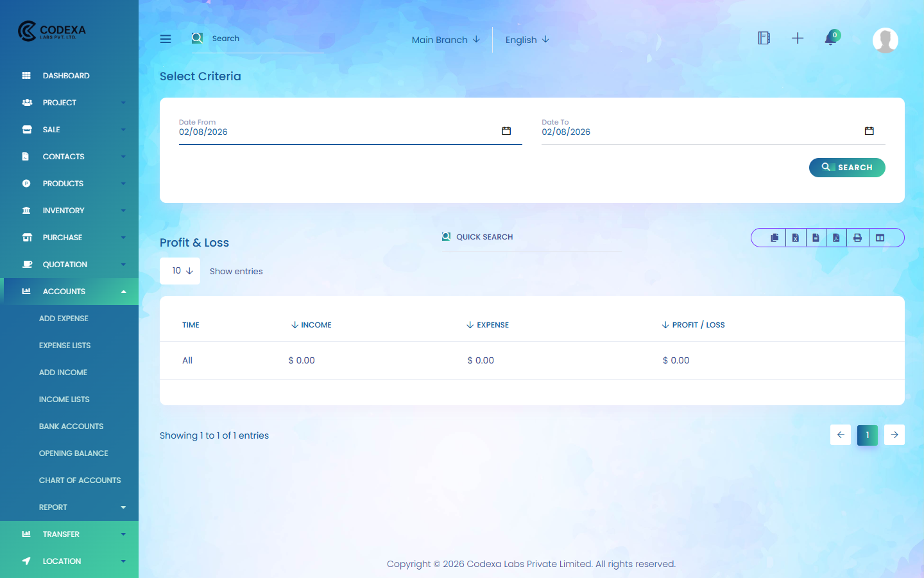Click the POS book icon in the header

(764, 38)
